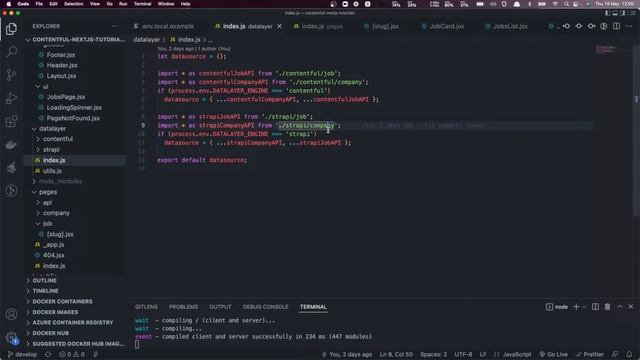This screenshot has height=360, width=640.
Task: Click the feedback icon in the status bar
Action: 615,354
